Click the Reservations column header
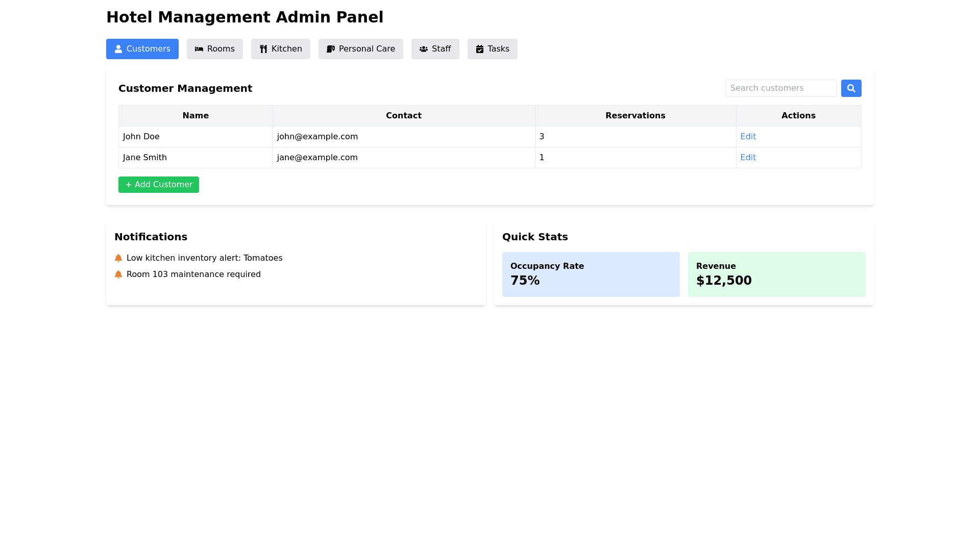 635,116
